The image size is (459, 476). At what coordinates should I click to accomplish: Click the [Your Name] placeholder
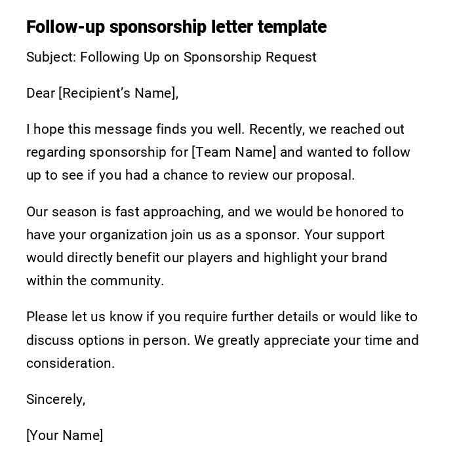pos(64,435)
